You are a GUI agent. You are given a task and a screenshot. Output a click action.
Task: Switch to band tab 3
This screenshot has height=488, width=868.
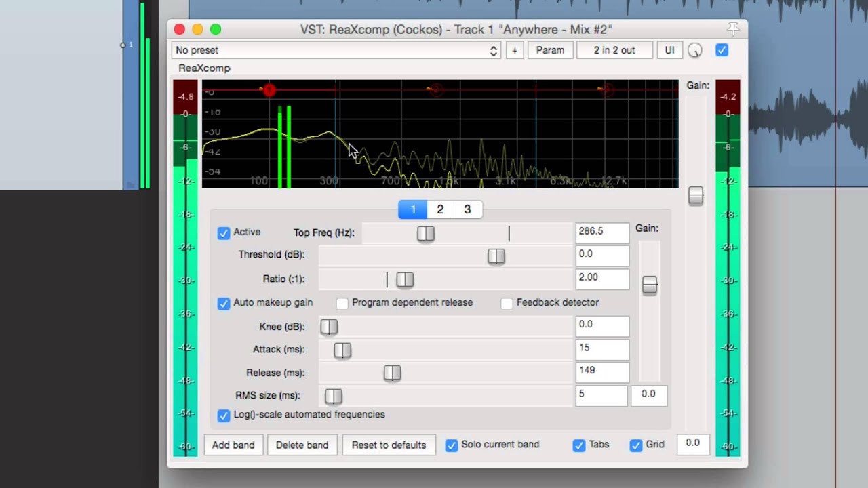(x=467, y=209)
